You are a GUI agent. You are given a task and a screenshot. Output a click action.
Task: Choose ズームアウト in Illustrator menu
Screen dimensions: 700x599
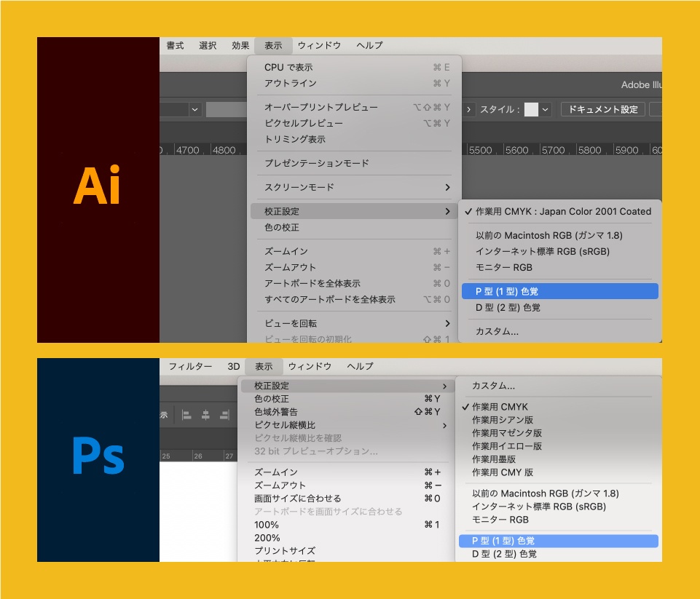click(354, 268)
